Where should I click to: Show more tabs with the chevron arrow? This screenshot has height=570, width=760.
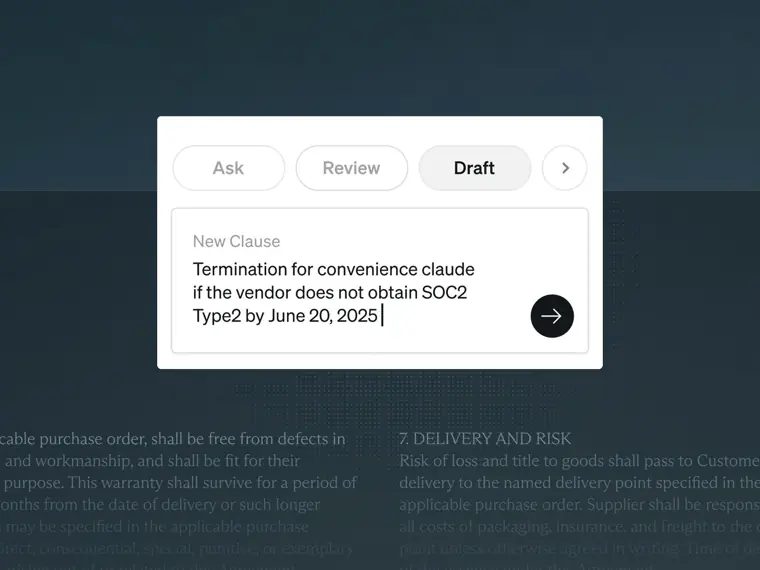point(565,168)
